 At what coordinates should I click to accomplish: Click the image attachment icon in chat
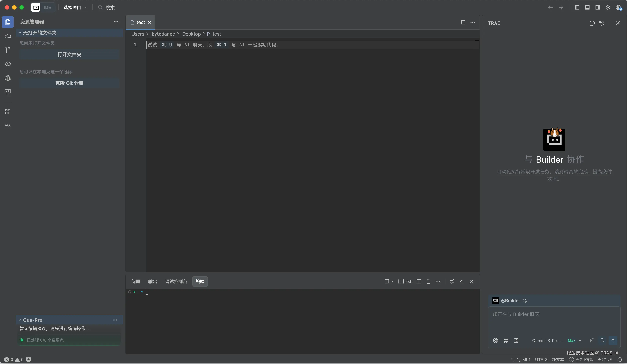pos(516,340)
